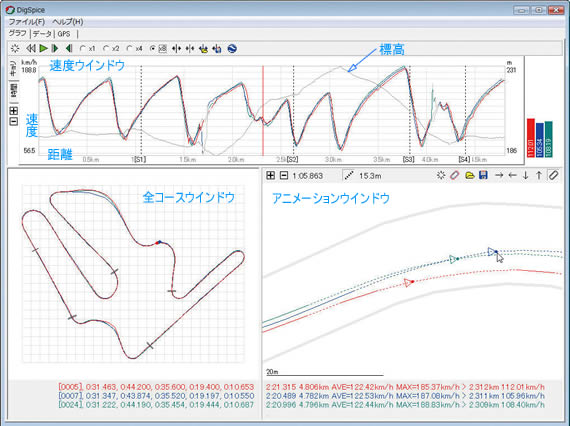Click the [S4] sector marker on distance axis

click(x=464, y=160)
